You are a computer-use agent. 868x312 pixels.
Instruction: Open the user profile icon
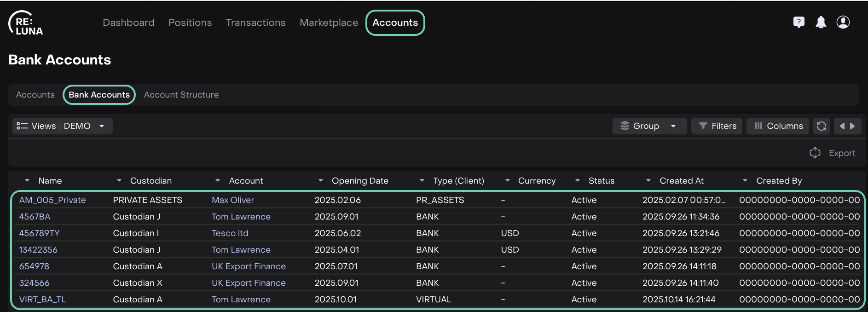843,22
